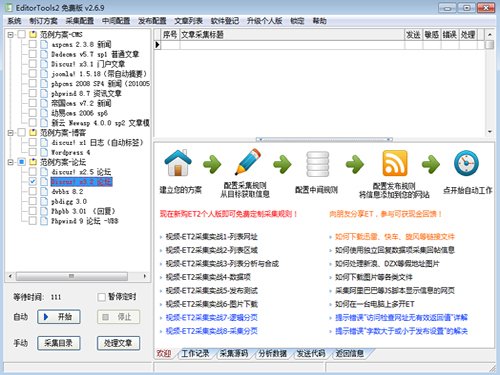Click the 开始 auto start button
500x375 pixels.
pyautogui.click(x=59, y=317)
